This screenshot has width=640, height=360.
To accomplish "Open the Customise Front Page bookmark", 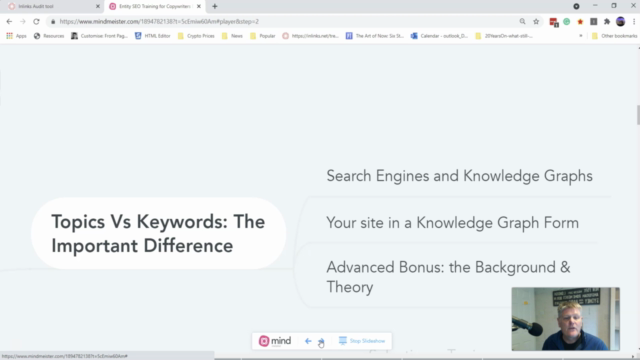I will pos(100,36).
